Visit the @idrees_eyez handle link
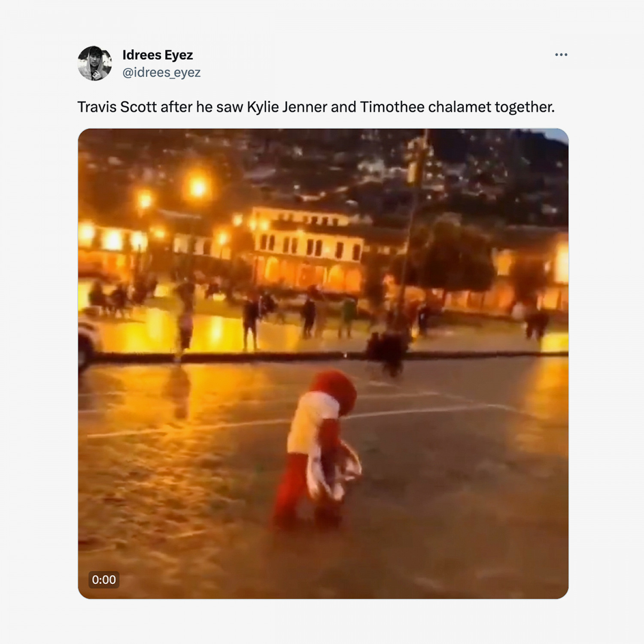Viewport: 644px width, 644px height. pos(161,73)
